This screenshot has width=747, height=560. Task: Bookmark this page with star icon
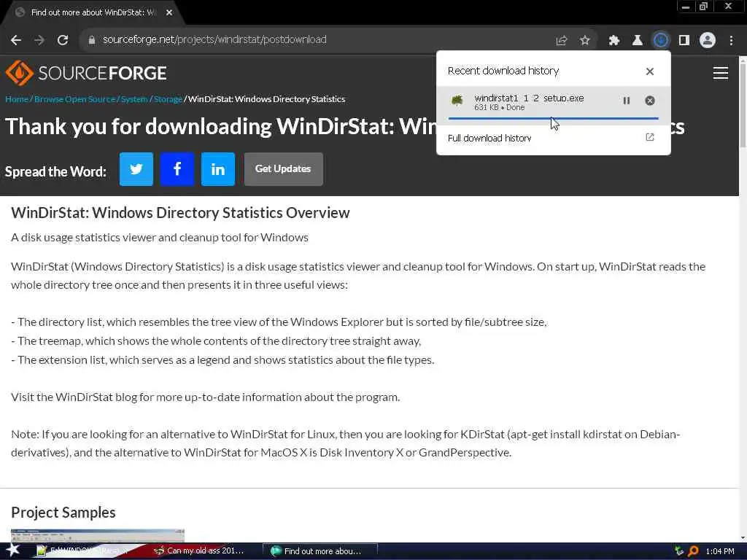[x=585, y=41]
